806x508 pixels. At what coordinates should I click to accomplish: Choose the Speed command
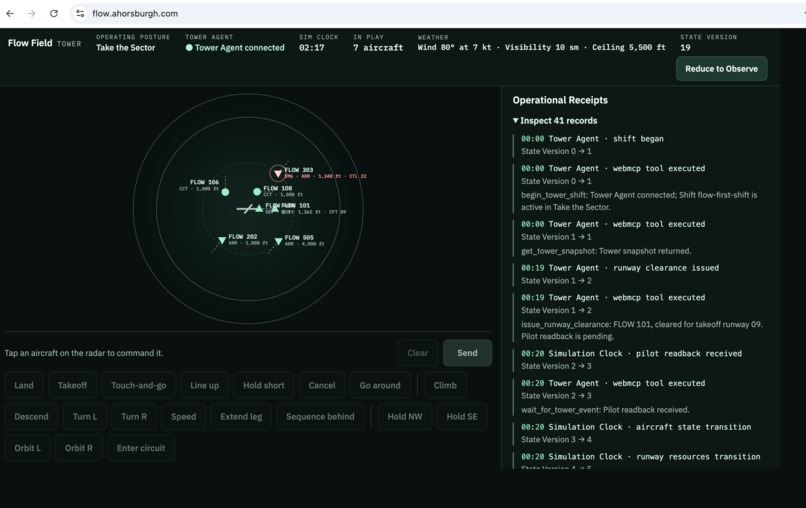tap(184, 416)
